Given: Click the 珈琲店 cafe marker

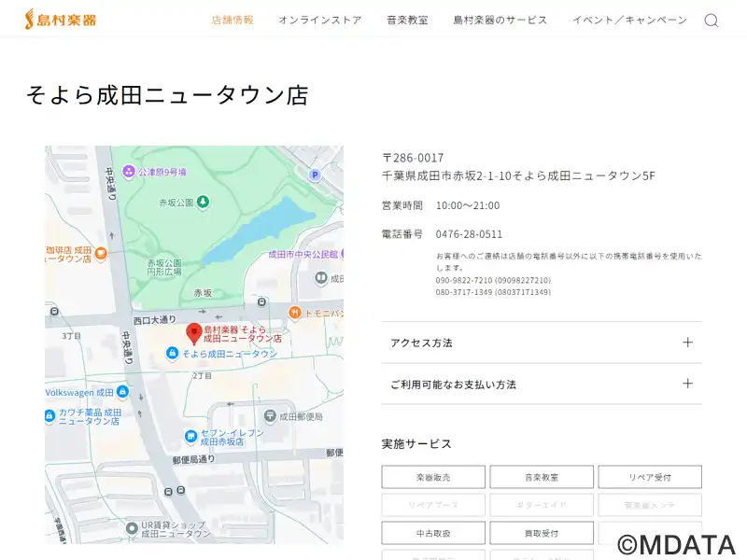Looking at the screenshot, I should 101,253.
